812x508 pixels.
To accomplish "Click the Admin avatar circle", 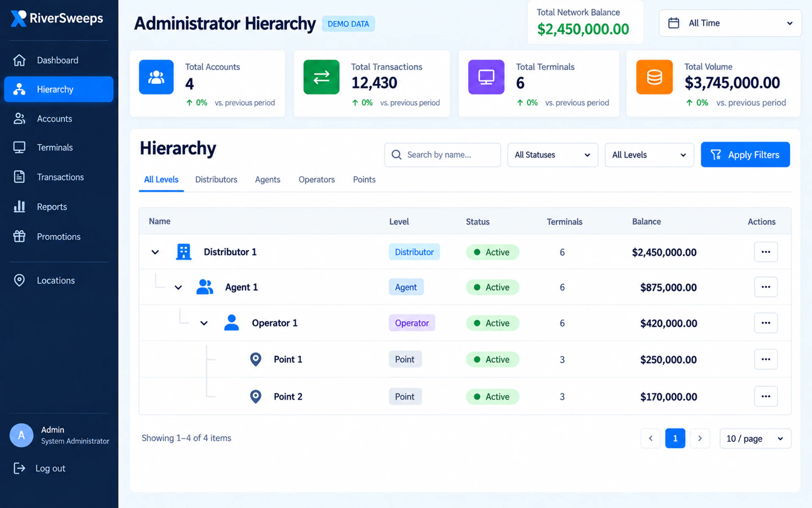I will click(22, 435).
